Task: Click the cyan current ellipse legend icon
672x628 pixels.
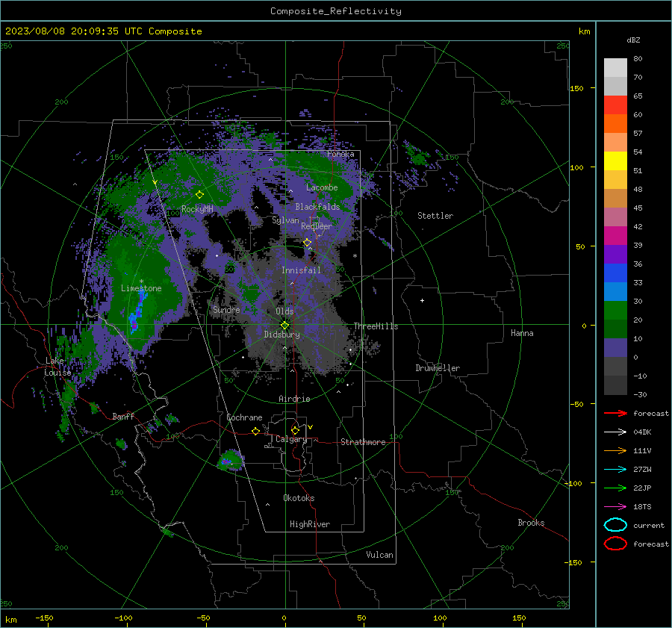Action: tap(615, 525)
